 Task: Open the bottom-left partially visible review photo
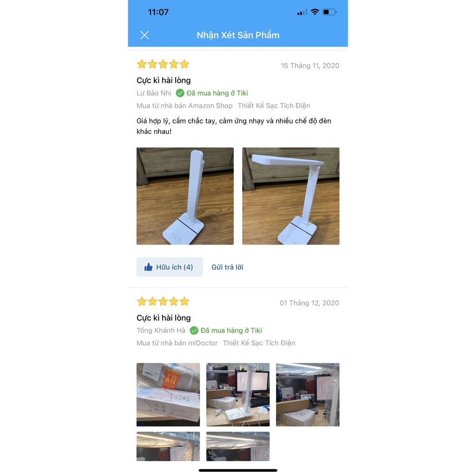tap(168, 447)
